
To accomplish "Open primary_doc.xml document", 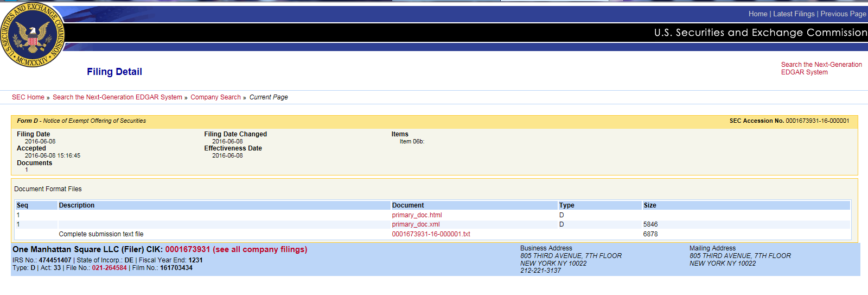I will (x=416, y=224).
